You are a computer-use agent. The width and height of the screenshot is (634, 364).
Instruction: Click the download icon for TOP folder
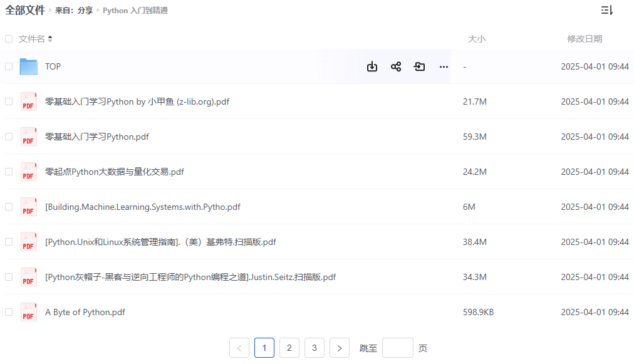[372, 66]
